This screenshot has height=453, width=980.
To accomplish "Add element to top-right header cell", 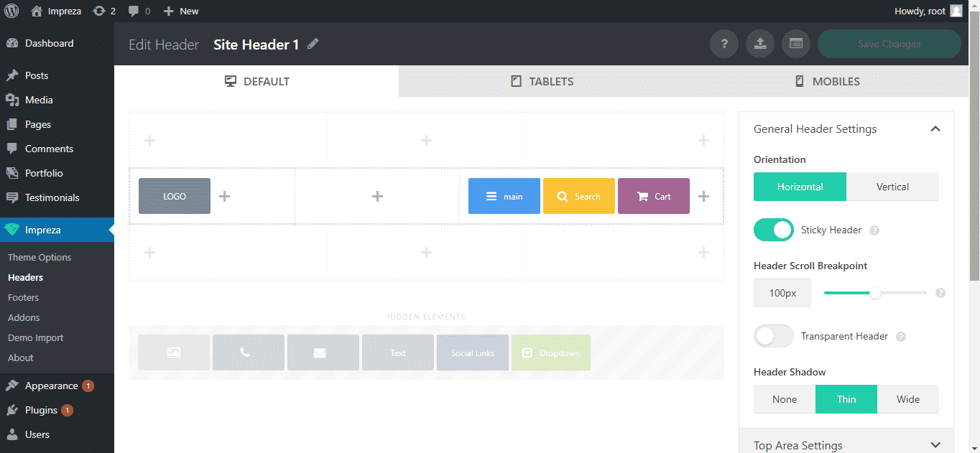I will [x=703, y=140].
